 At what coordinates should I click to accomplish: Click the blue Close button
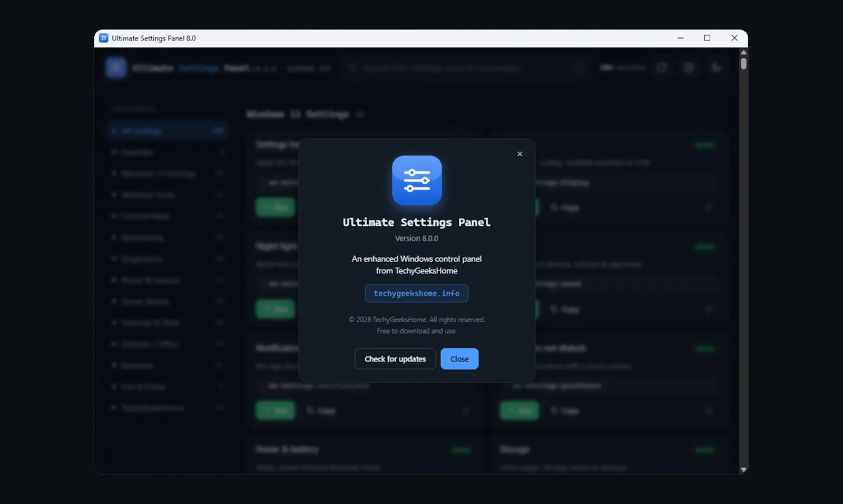(459, 359)
